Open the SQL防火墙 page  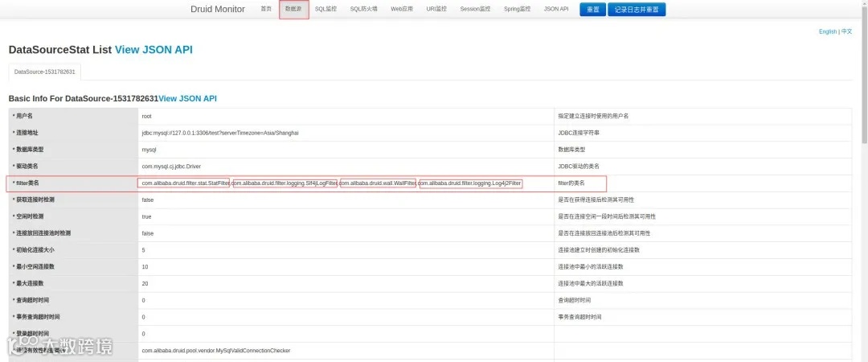(x=364, y=10)
